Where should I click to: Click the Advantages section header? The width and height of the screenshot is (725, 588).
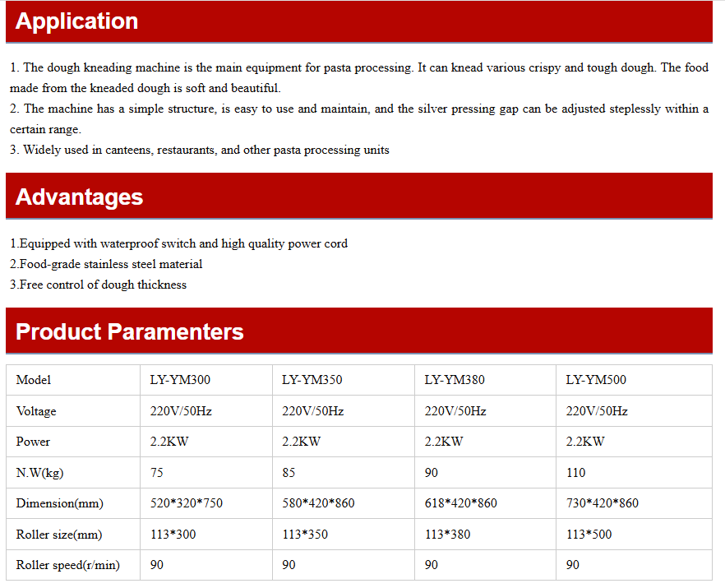80,197
